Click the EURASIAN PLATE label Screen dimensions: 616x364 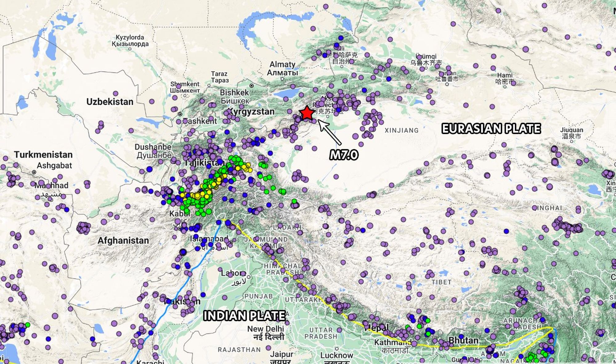click(x=491, y=128)
